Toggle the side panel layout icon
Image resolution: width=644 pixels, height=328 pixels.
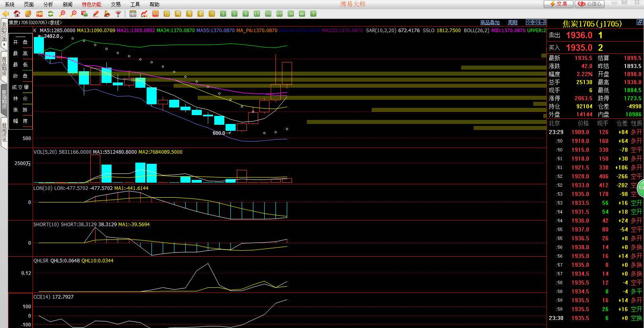point(543,22)
